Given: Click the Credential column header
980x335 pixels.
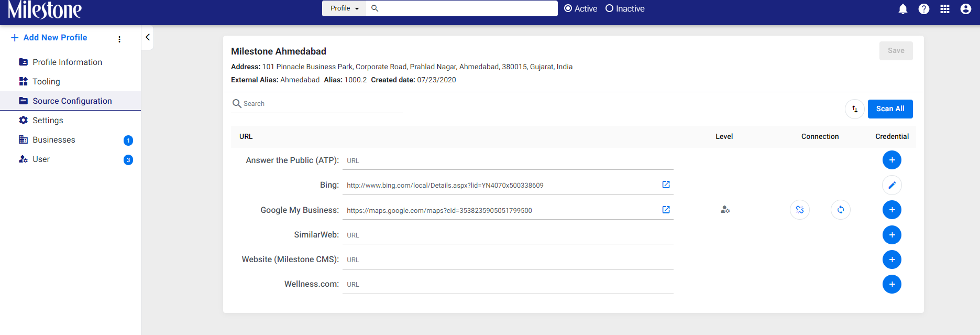Looking at the screenshot, I should pyautogui.click(x=892, y=136).
